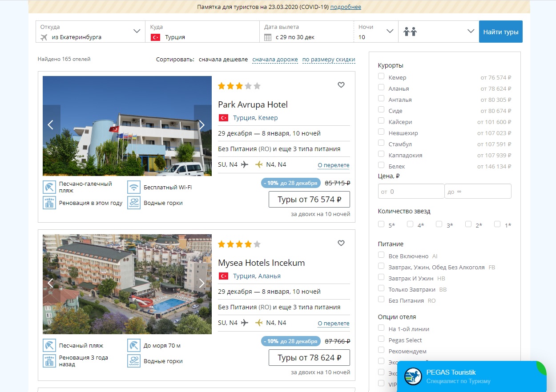The height and width of the screenshot is (392, 556).
Task: Show next photo of Mysea Hotels Incekum
Action: (202, 283)
